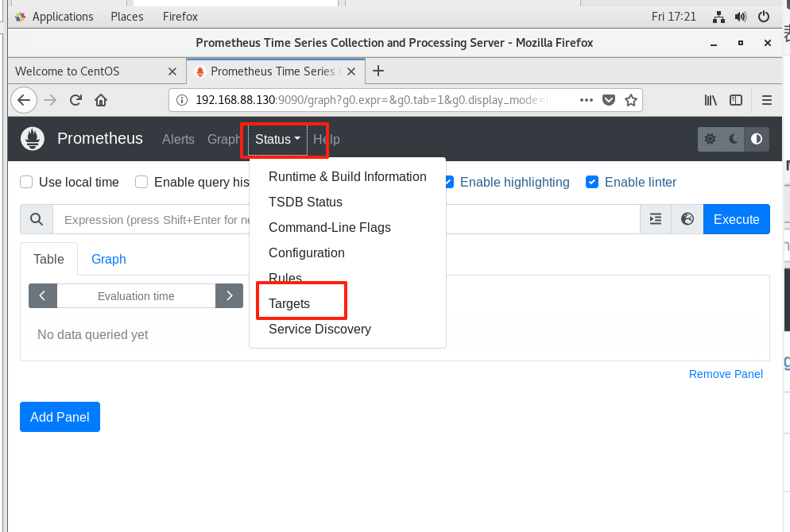Collapse the Status dropdown menu

[277, 139]
